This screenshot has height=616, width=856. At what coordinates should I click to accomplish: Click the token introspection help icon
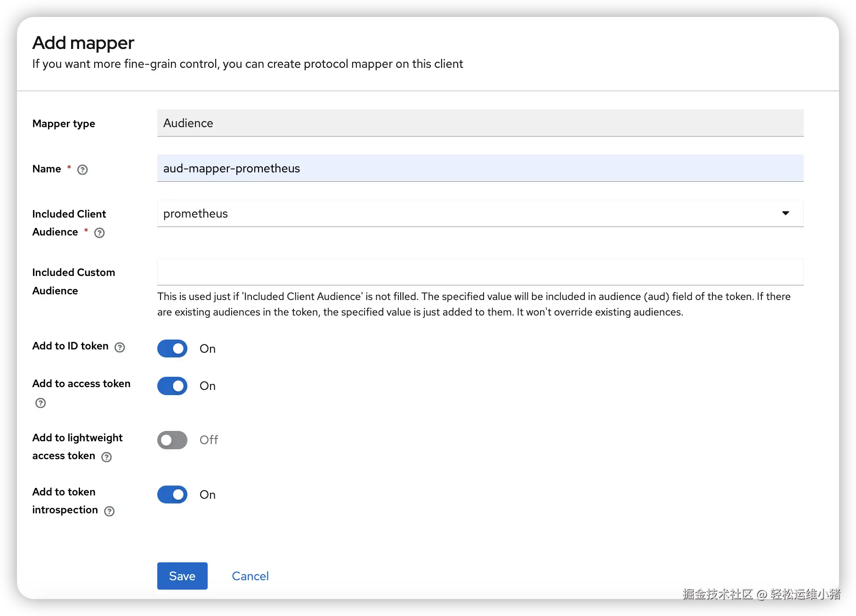(109, 511)
